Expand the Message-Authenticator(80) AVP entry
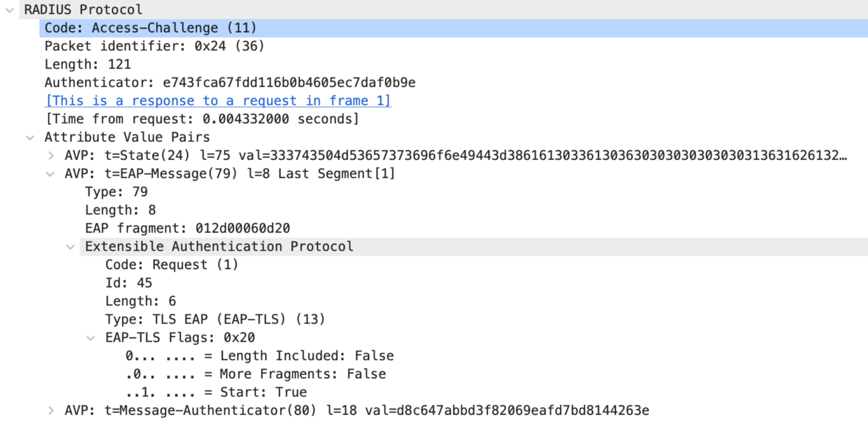The image size is (868, 424). (x=50, y=410)
